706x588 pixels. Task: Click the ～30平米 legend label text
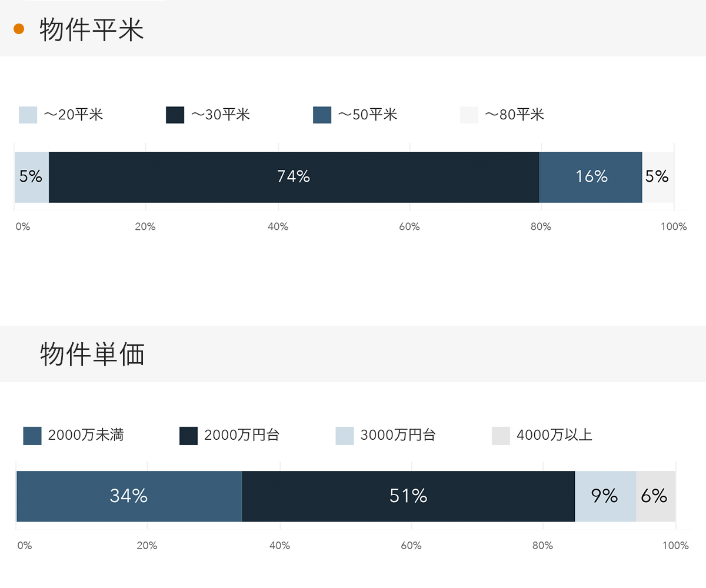click(x=221, y=115)
